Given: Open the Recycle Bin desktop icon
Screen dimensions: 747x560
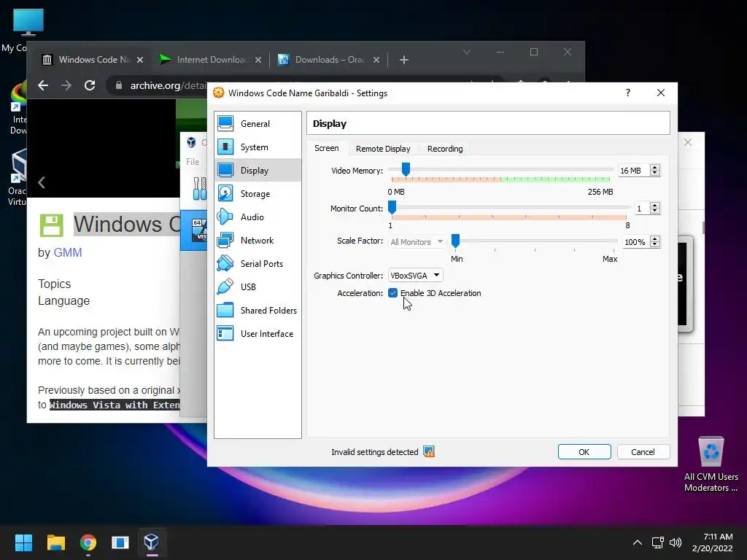Looking at the screenshot, I should pyautogui.click(x=711, y=464).
